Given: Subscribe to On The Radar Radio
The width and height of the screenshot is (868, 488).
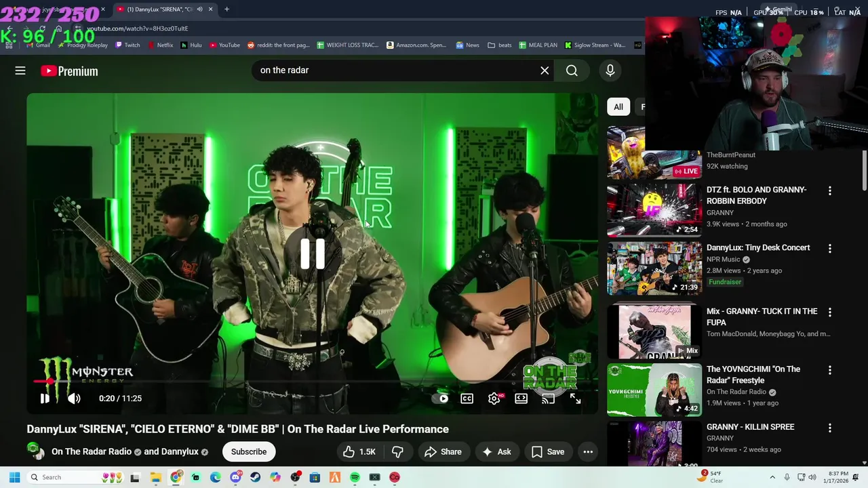Looking at the screenshot, I should pos(249,452).
